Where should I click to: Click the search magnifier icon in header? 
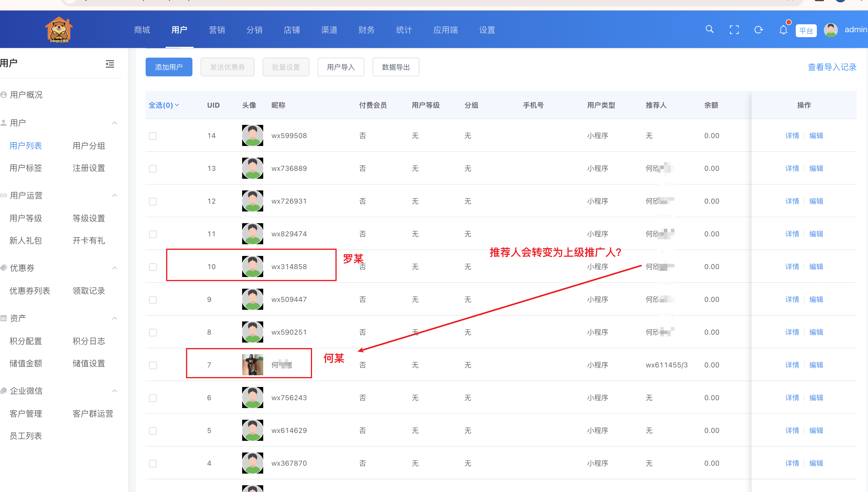tap(709, 30)
